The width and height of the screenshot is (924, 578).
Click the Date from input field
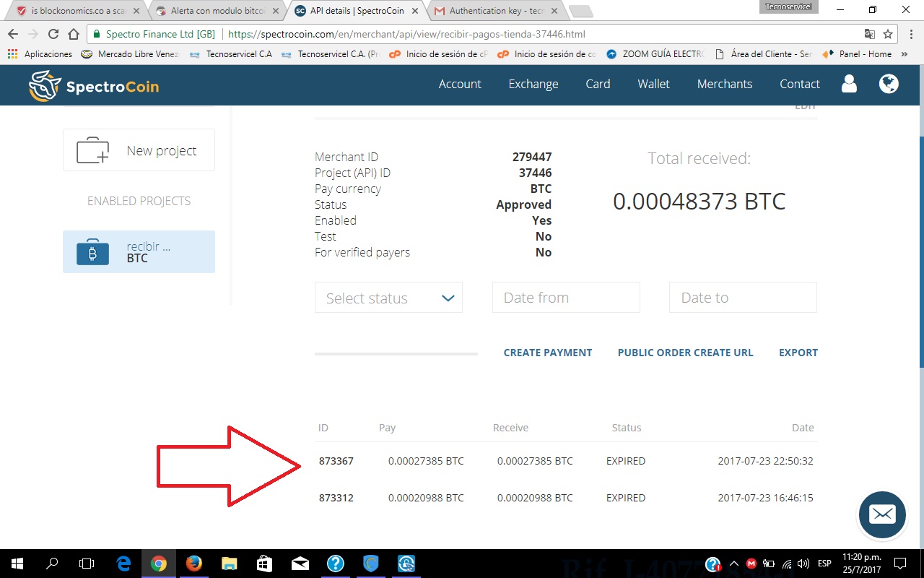coord(566,298)
